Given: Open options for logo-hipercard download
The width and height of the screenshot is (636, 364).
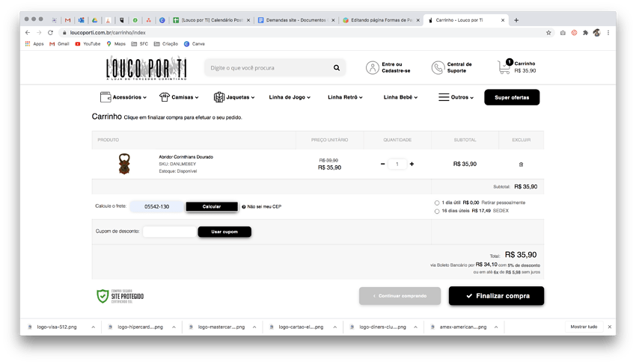Looking at the screenshot, I should 174,327.
